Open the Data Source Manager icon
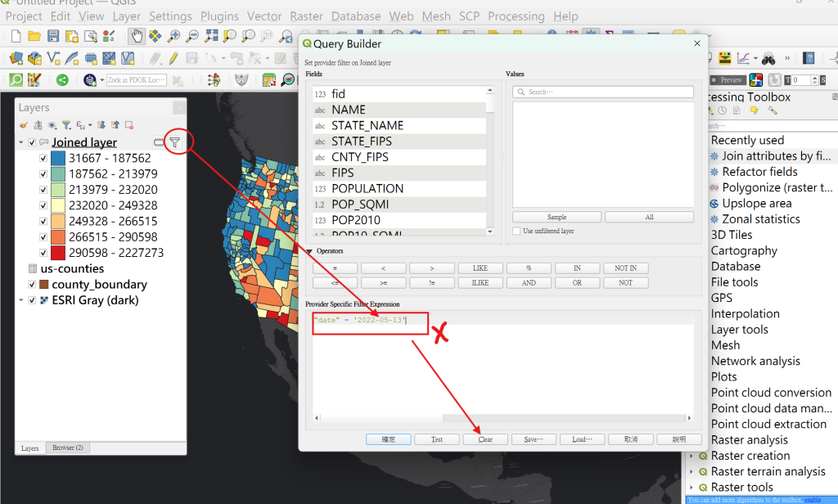Screen dimensions: 838x504 tap(16, 58)
